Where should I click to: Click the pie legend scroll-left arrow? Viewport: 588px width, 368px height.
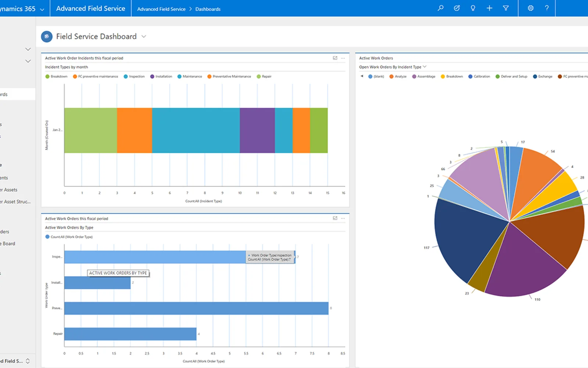click(362, 76)
